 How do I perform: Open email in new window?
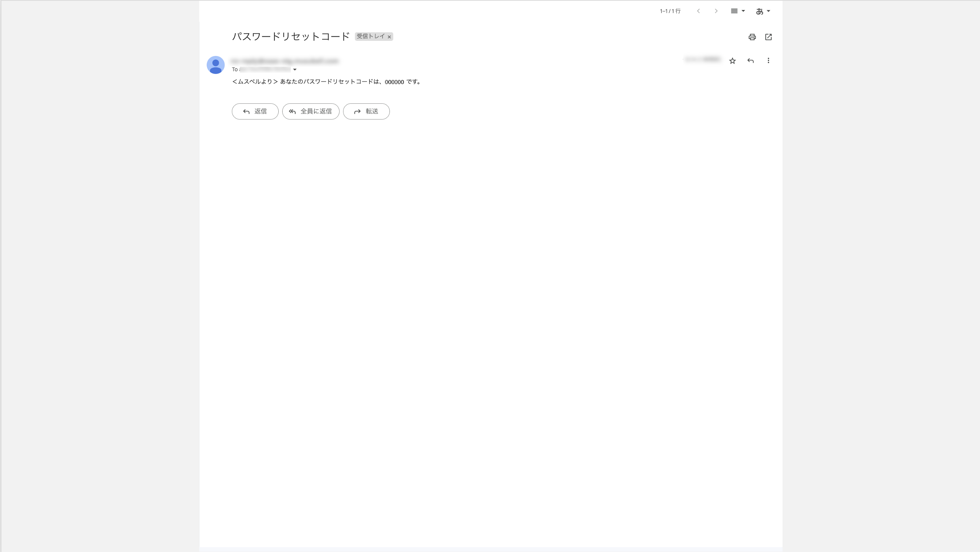pyautogui.click(x=768, y=37)
